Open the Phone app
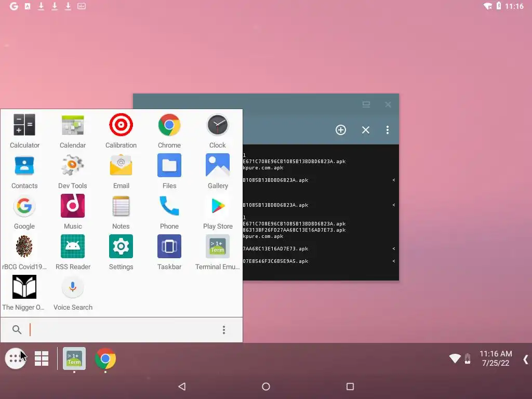Image resolution: width=532 pixels, height=399 pixels. pos(169,212)
